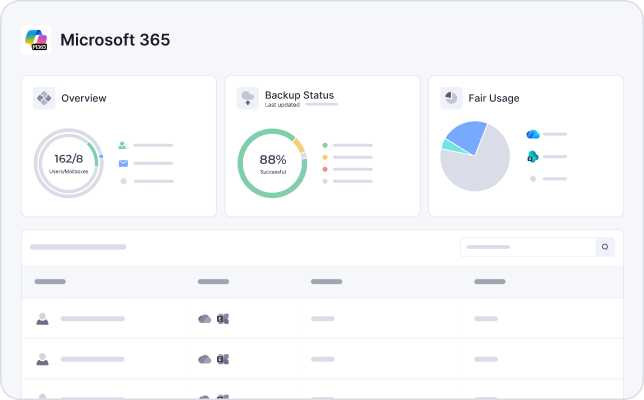Viewport: 644px width, 400px height.
Task: Click the user avatar in second table row
Action: point(42,359)
